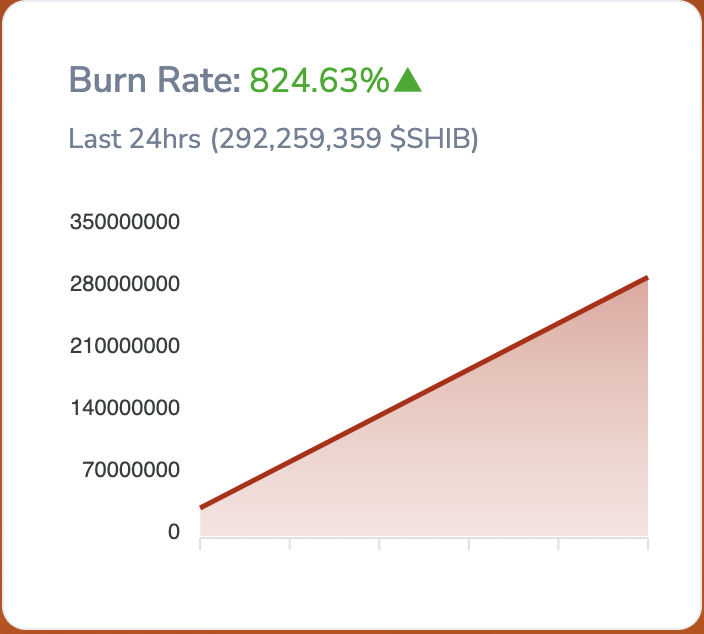Click the first x-axis tick mark
This screenshot has width=704, height=634.
[x=201, y=543]
